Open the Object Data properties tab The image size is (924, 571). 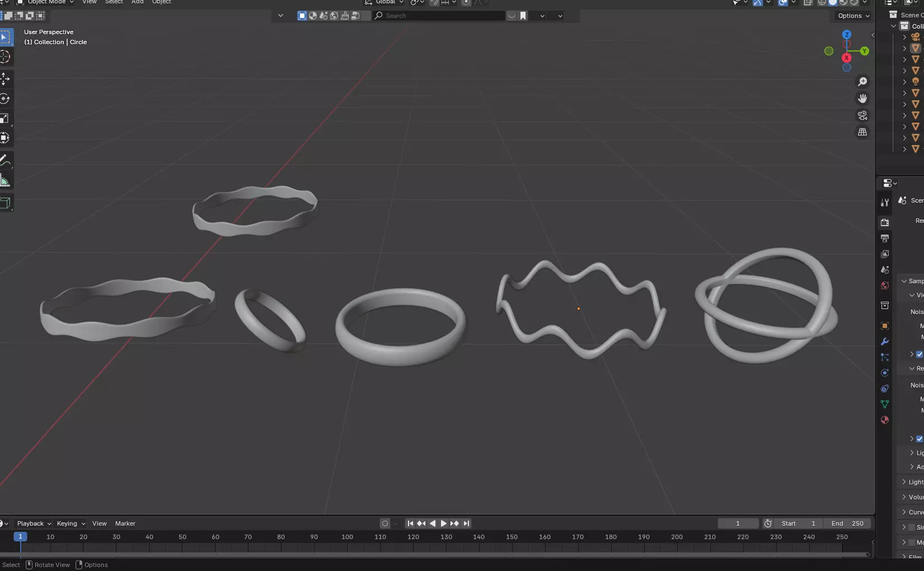(x=885, y=404)
